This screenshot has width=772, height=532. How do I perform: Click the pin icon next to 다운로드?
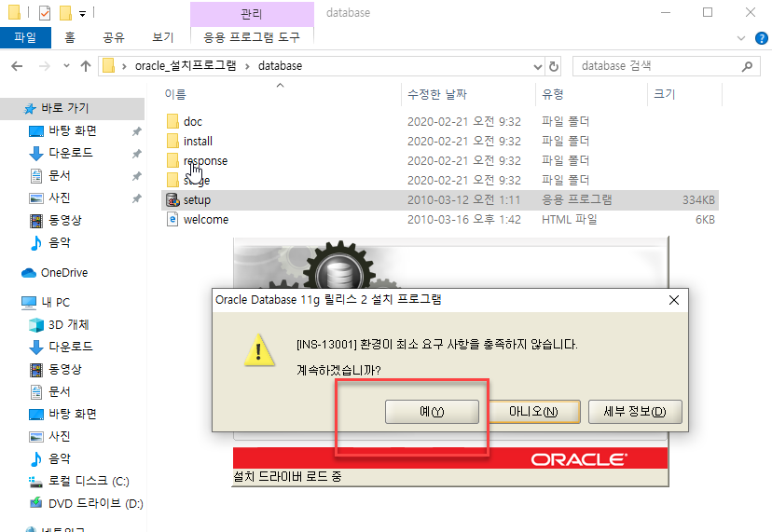click(x=136, y=154)
